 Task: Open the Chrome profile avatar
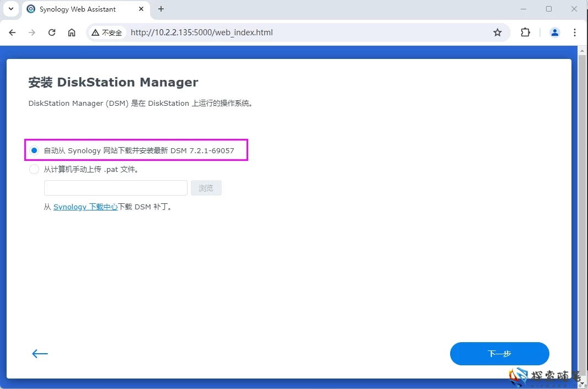(555, 33)
